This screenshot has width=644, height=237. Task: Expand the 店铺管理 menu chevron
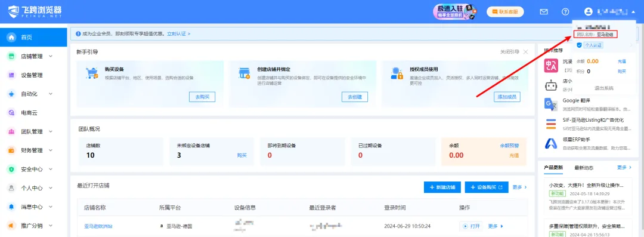pos(51,56)
